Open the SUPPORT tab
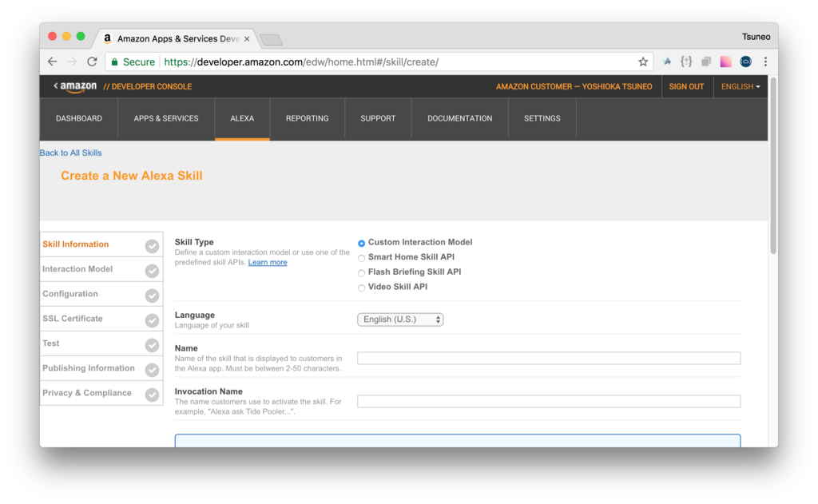The height and width of the screenshot is (504, 818). tap(378, 118)
